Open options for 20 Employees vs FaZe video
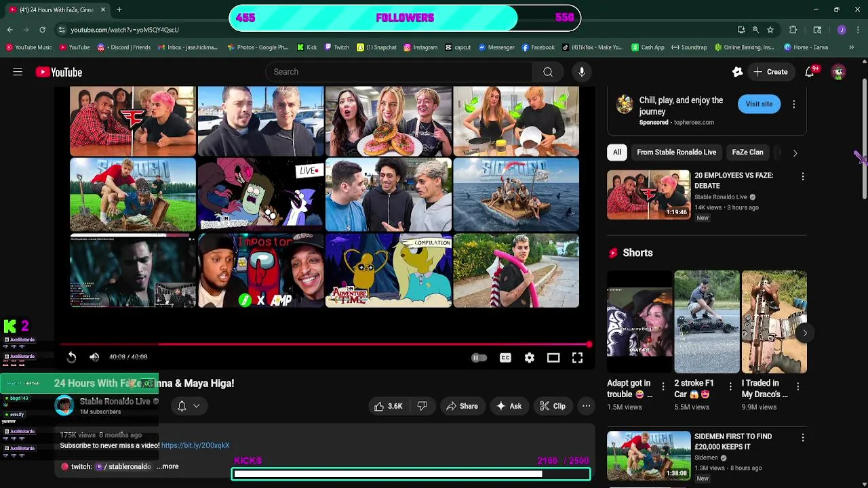The width and height of the screenshot is (868, 488). coord(803,176)
